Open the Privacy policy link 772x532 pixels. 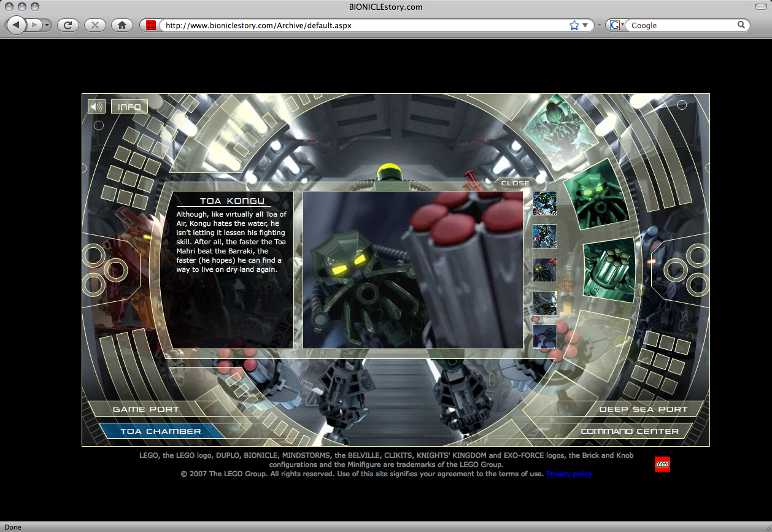(569, 474)
